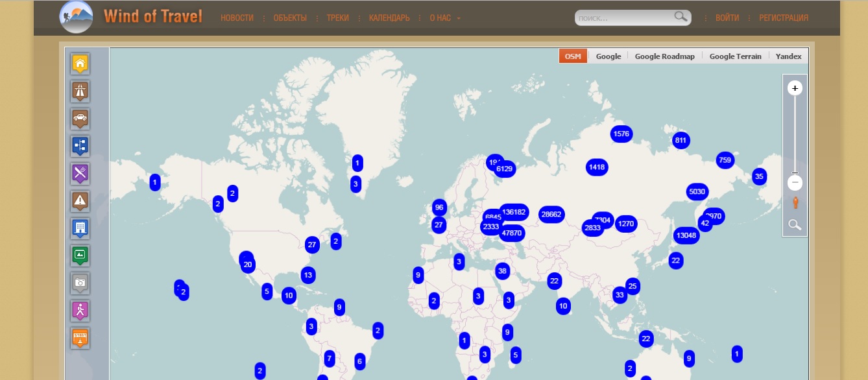This screenshot has width=868, height=380.
Task: Select the hotel buildings icon in sidebar
Action: pyautogui.click(x=80, y=228)
